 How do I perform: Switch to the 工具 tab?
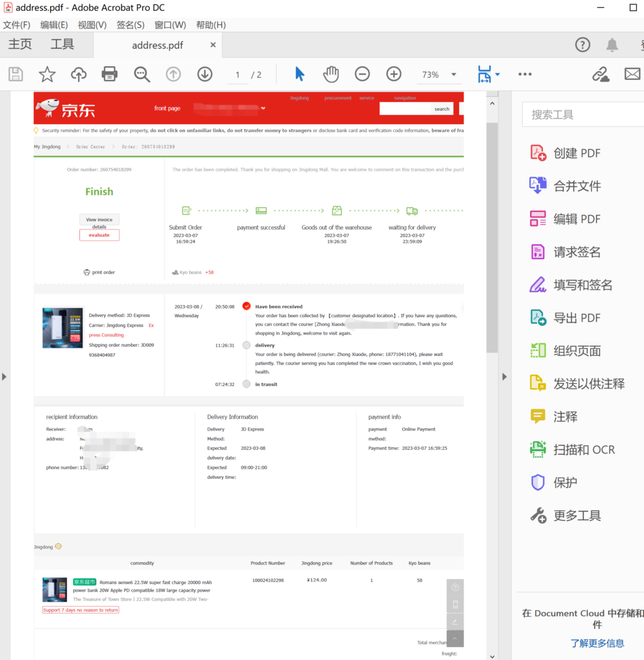[63, 44]
